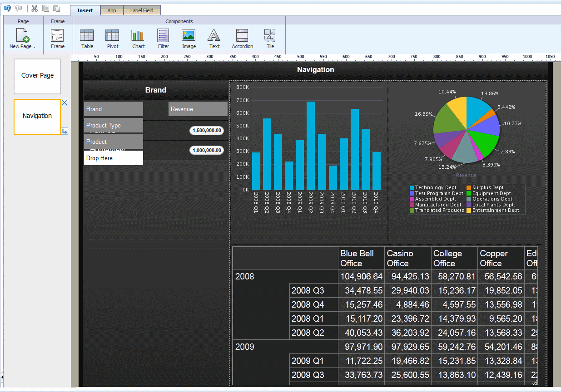
Task: Select the Cover Page thumbnail
Action: (x=37, y=76)
